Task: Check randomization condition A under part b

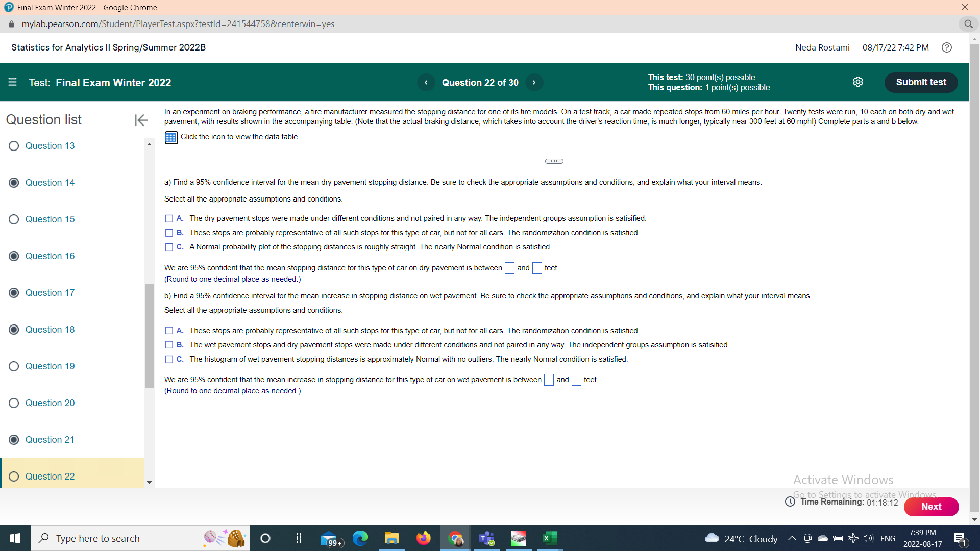Action: pos(169,330)
